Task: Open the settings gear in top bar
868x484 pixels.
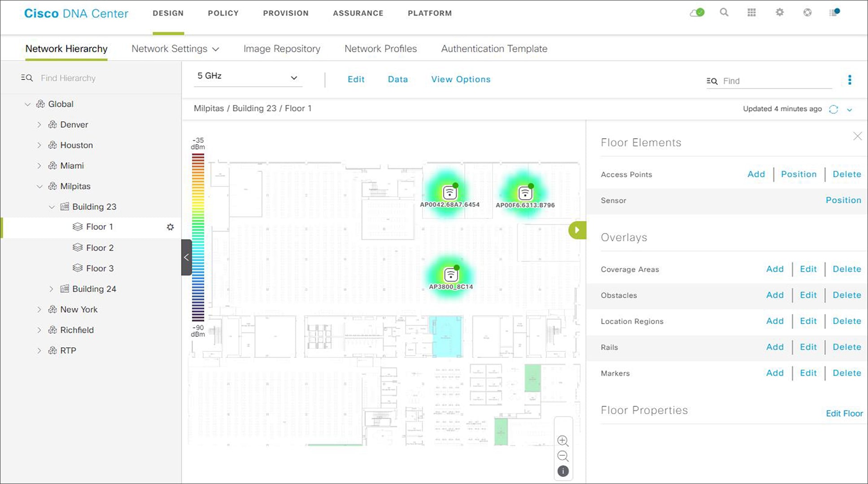Action: click(780, 13)
